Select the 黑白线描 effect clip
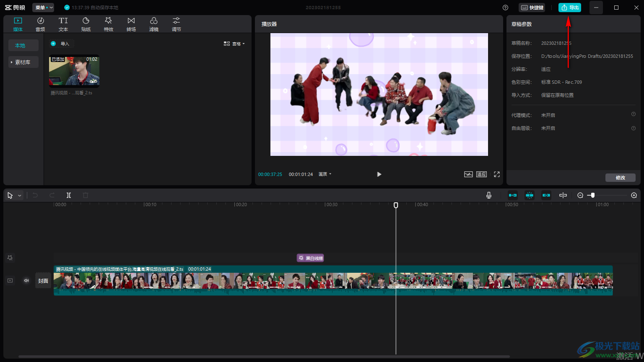This screenshot has width=644, height=362. point(310,258)
